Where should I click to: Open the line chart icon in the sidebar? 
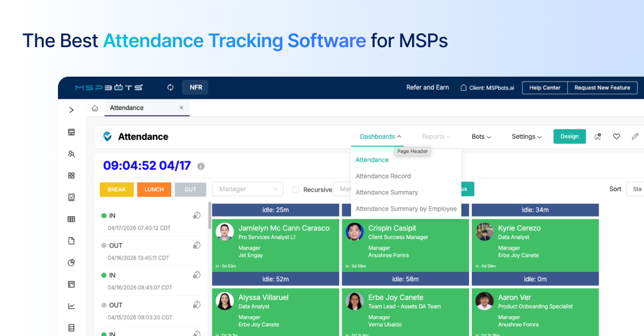pos(71,306)
